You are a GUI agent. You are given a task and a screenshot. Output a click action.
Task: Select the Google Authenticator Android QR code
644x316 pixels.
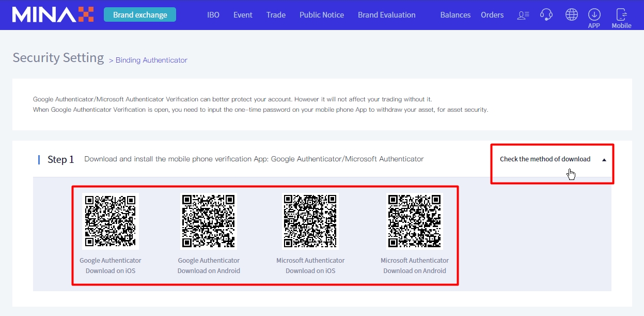pyautogui.click(x=209, y=221)
